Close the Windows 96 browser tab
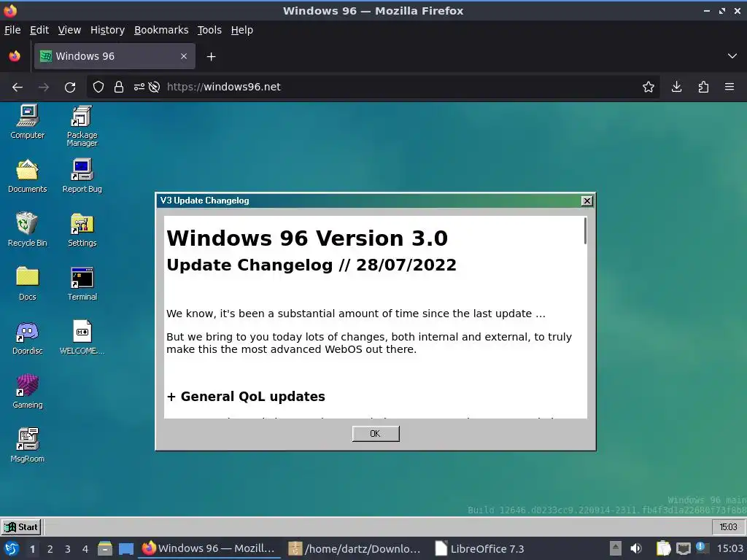 coord(183,56)
